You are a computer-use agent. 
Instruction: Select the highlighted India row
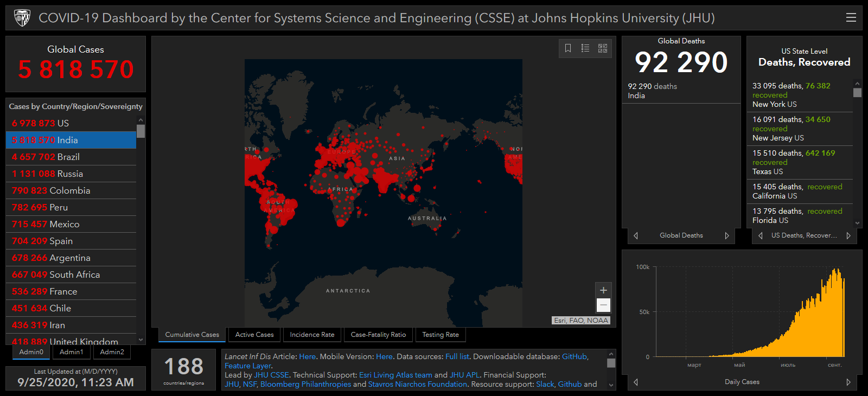pyautogui.click(x=71, y=140)
